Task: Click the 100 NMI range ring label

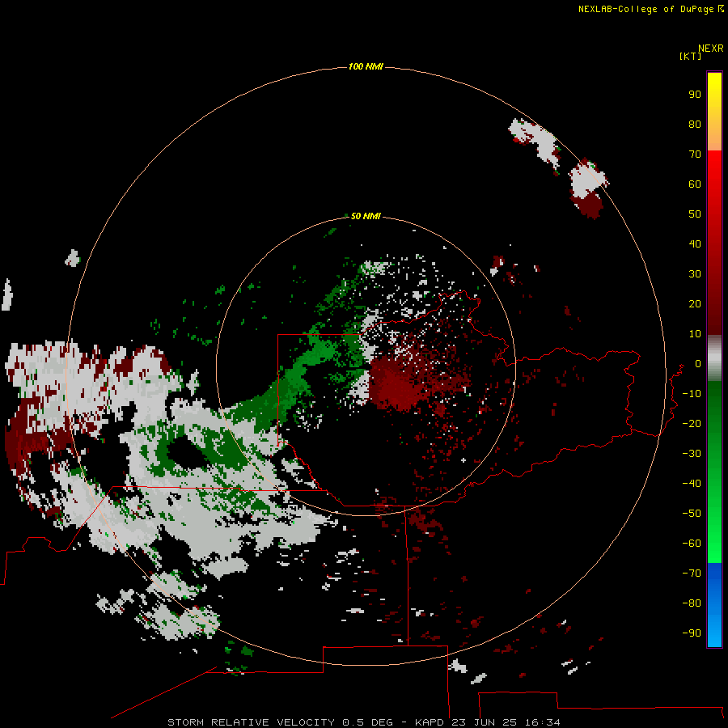Action: (366, 66)
